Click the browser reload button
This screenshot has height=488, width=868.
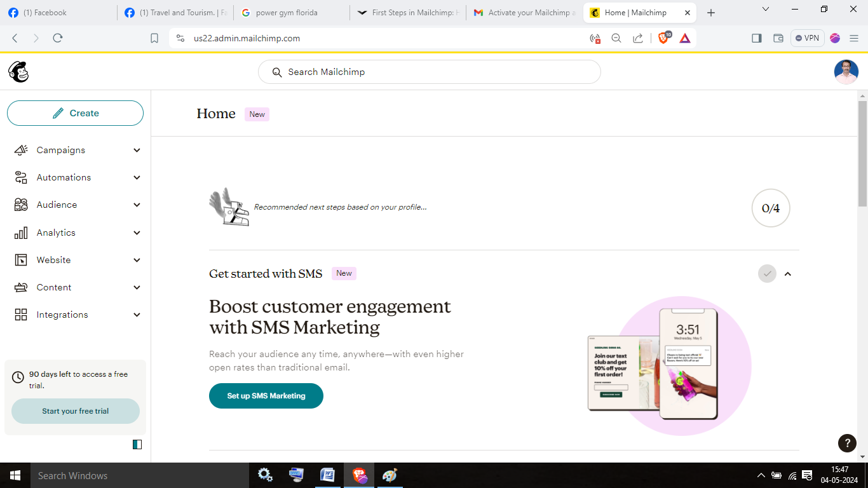coord(58,38)
